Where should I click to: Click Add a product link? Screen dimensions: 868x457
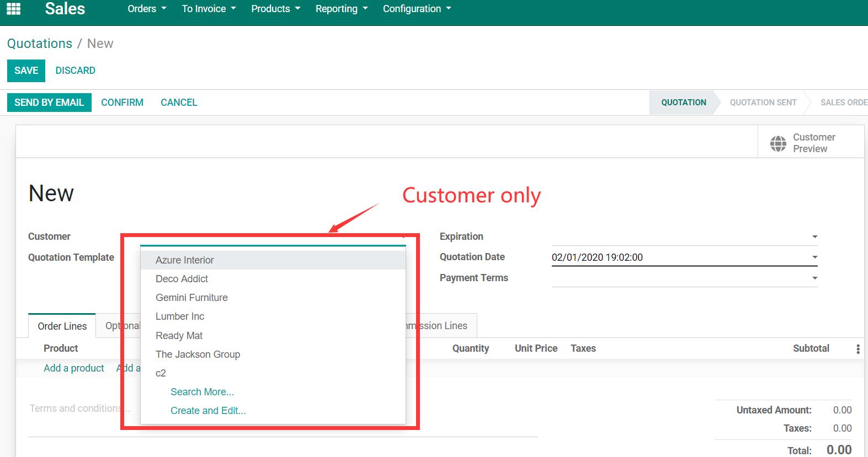tap(74, 368)
